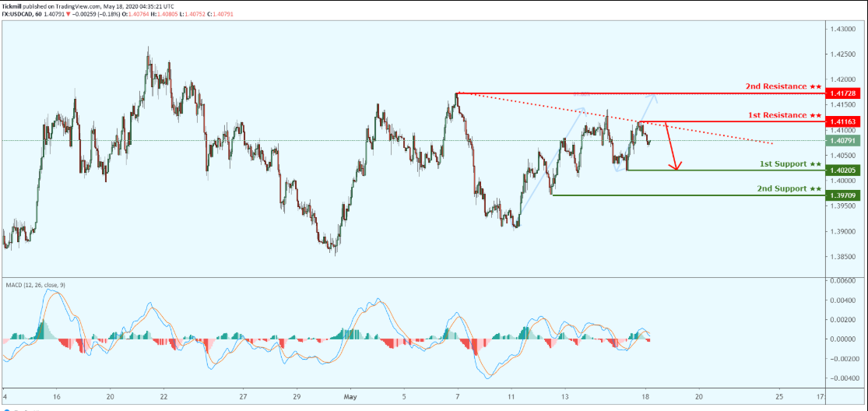Screen dimensions: 868x411
Task: Click the red 2nd Resistance horizontal line
Action: click(639, 93)
